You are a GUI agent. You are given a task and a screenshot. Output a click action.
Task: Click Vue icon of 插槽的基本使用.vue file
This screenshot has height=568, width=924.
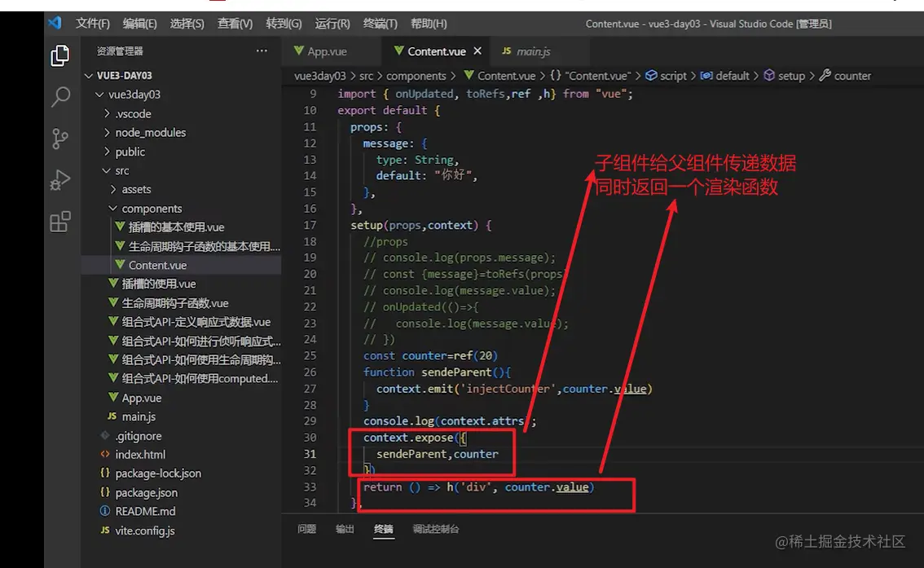point(120,227)
